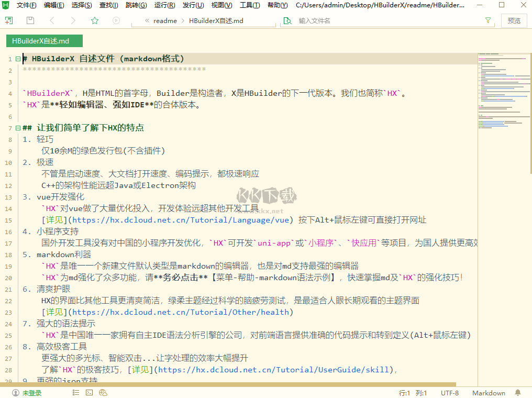Click the 预览 preview button
The width and height of the screenshot is (532, 398).
514,20
